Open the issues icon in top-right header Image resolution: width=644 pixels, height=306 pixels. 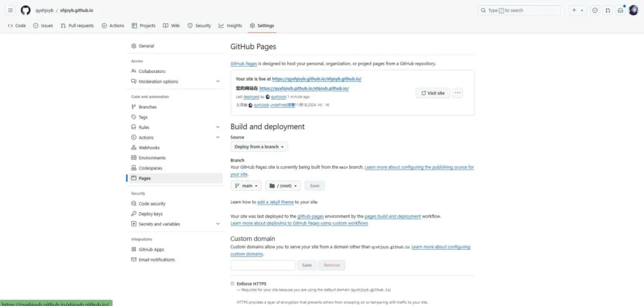[594, 10]
